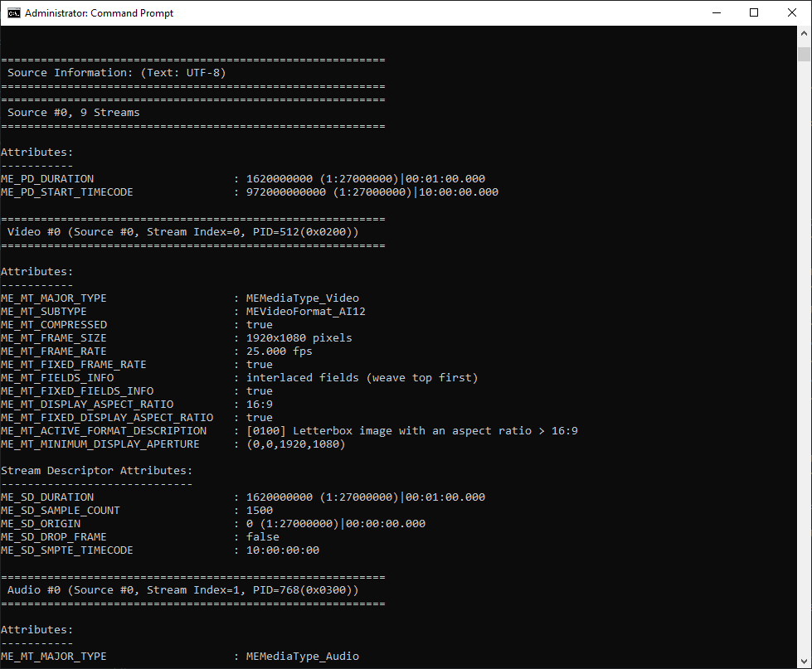
Task: Click the window title 'Administrator: Command Prompt'
Action: pos(99,13)
